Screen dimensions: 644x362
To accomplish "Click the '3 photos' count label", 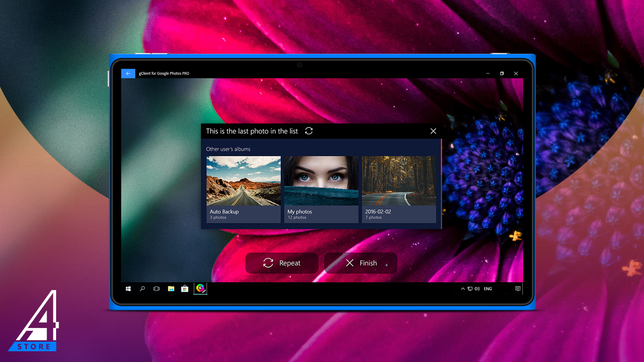I will pos(218,218).
